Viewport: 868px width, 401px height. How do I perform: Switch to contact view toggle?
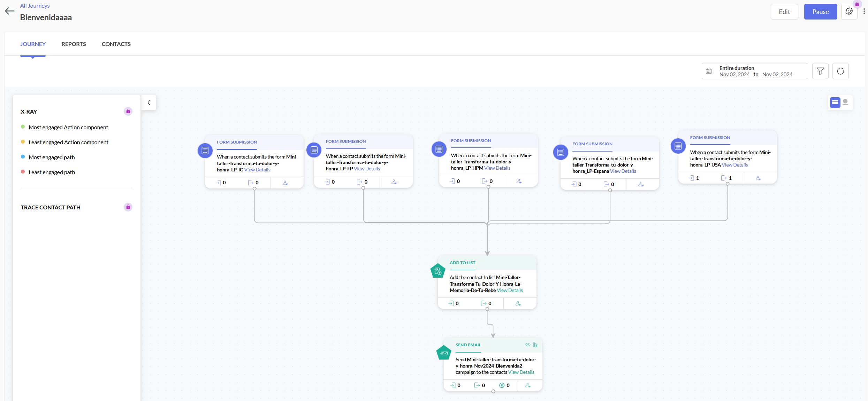coord(845,102)
